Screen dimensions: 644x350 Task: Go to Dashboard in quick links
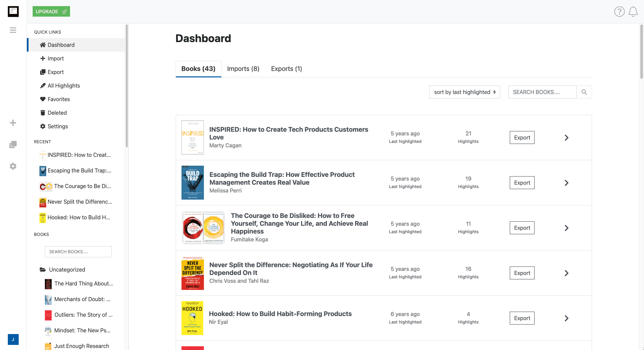coord(76,45)
